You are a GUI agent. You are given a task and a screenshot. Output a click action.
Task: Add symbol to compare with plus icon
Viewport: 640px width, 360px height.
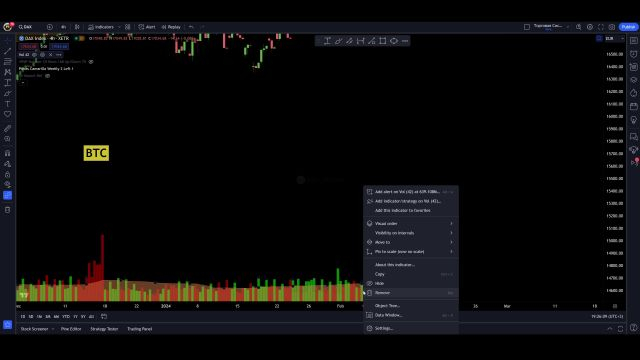click(x=50, y=27)
